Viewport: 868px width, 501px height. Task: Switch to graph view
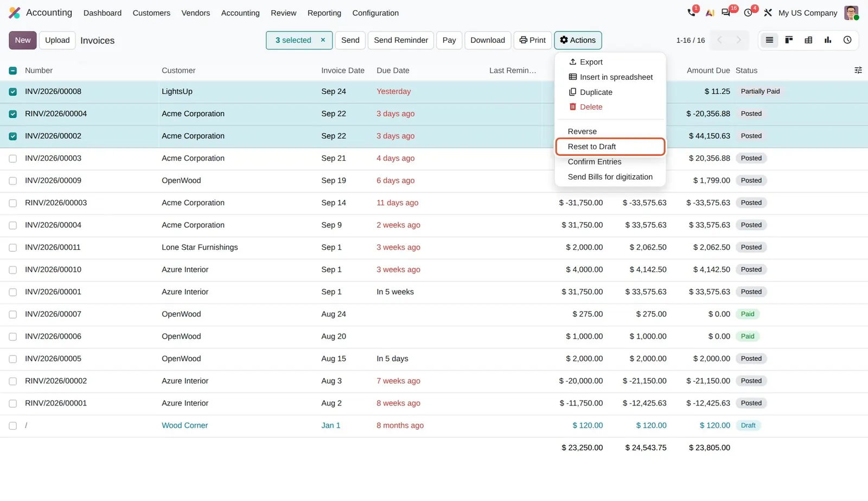[828, 40]
